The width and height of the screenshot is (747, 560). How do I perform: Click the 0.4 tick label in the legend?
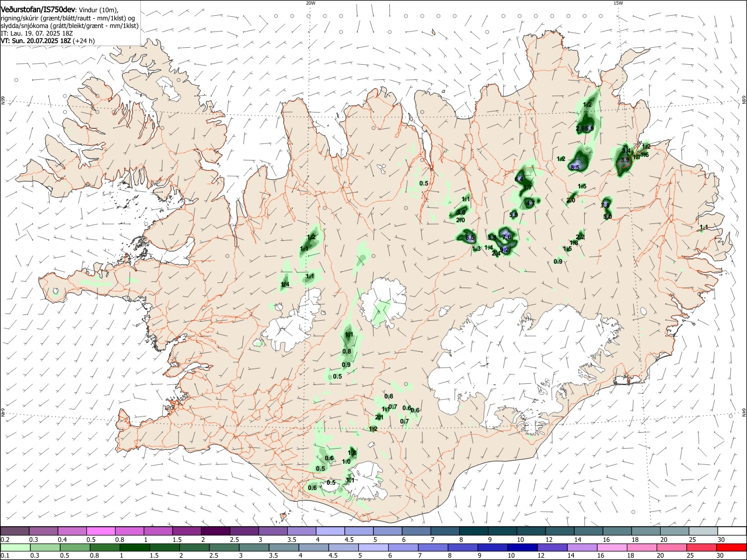click(x=62, y=540)
